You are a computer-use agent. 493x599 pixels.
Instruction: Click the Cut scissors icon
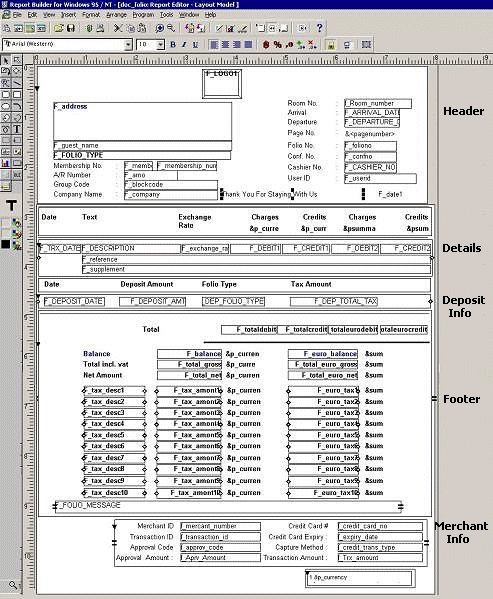pyautogui.click(x=118, y=28)
